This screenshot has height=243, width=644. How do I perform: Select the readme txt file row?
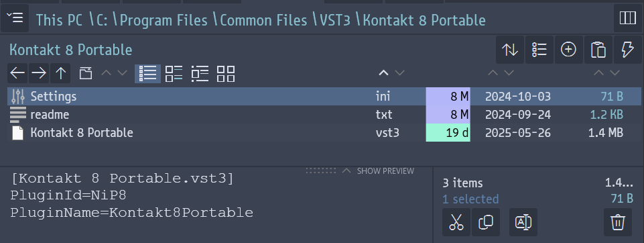324,115
